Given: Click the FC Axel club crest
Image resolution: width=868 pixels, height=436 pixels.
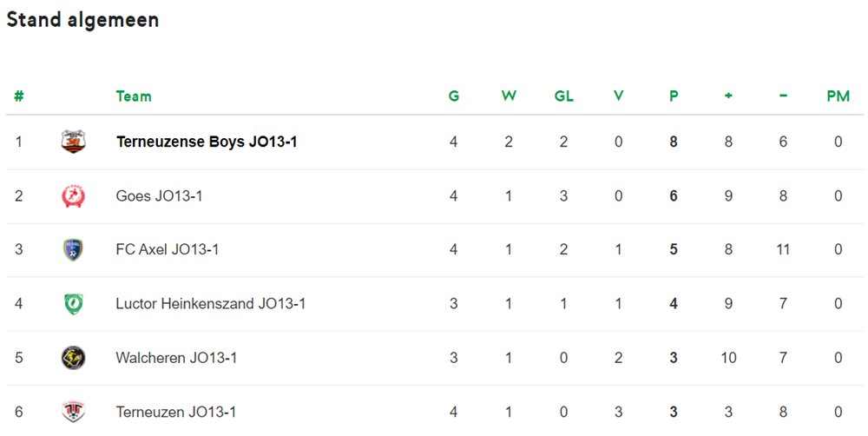Looking at the screenshot, I should pyautogui.click(x=73, y=250).
